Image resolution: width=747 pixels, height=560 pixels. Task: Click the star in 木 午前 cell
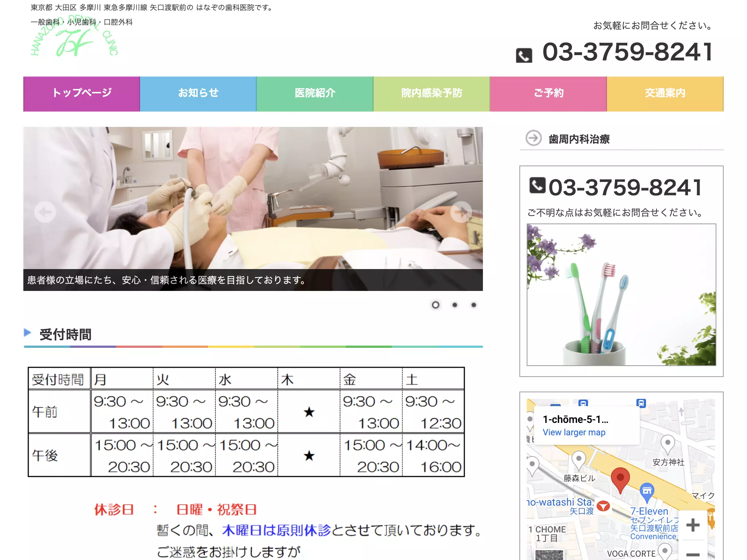[309, 412]
